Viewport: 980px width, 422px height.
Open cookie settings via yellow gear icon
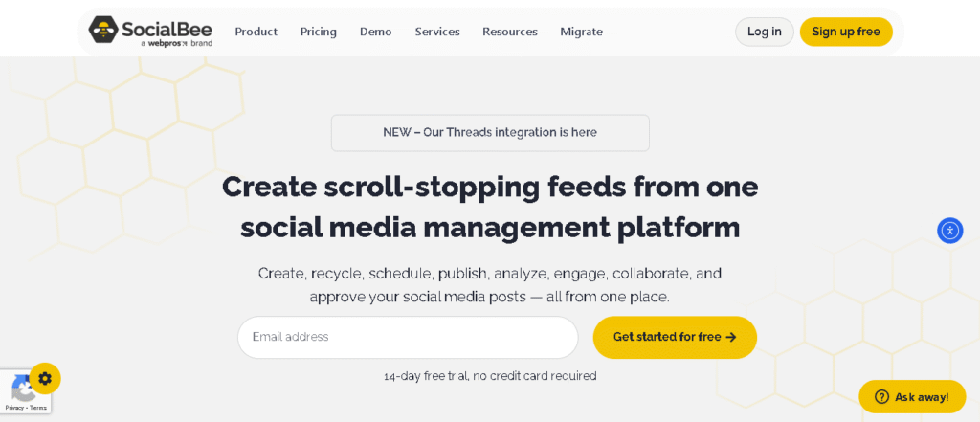coord(45,378)
